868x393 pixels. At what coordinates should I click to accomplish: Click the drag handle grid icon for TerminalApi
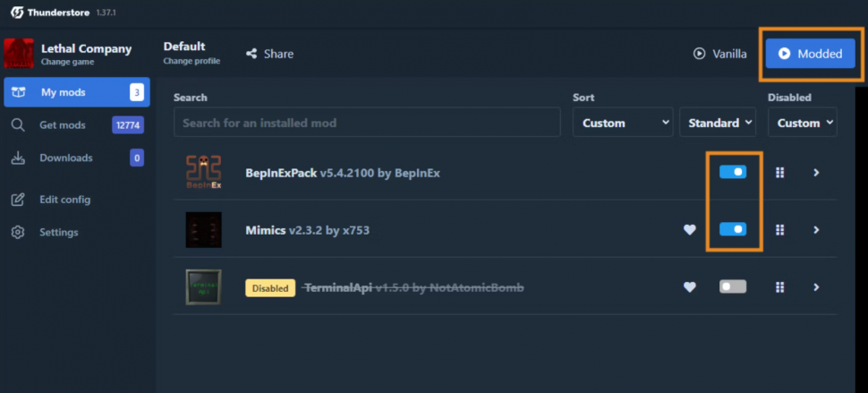[x=779, y=287]
